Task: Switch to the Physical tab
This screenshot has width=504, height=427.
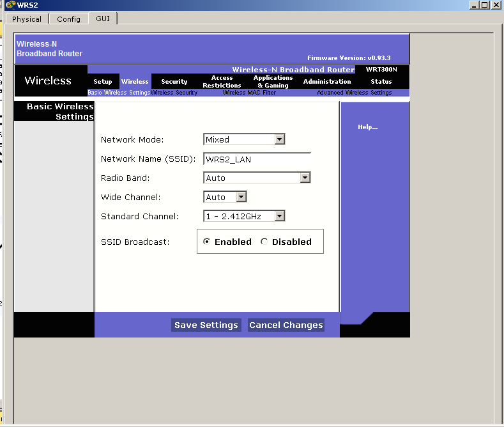Action: (27, 19)
